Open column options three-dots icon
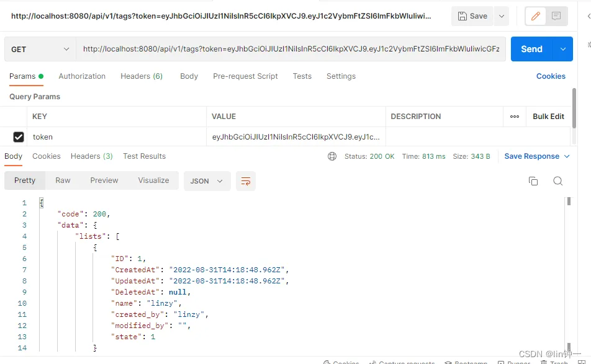The height and width of the screenshot is (364, 591). pos(515,117)
